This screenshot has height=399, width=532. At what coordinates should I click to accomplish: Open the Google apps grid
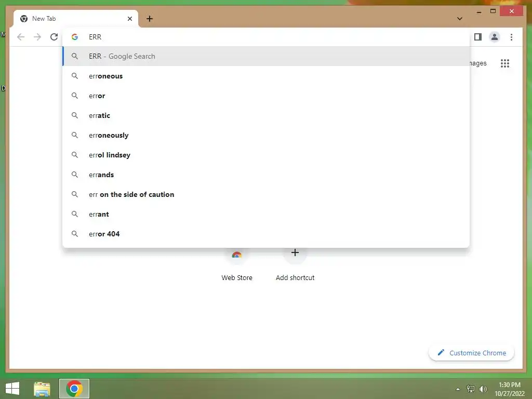coord(505,63)
